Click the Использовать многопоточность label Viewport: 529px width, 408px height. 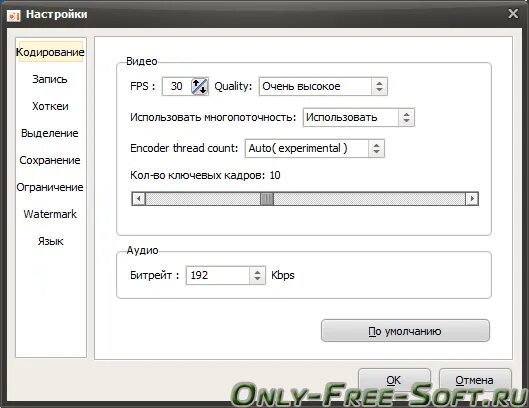[x=213, y=117]
